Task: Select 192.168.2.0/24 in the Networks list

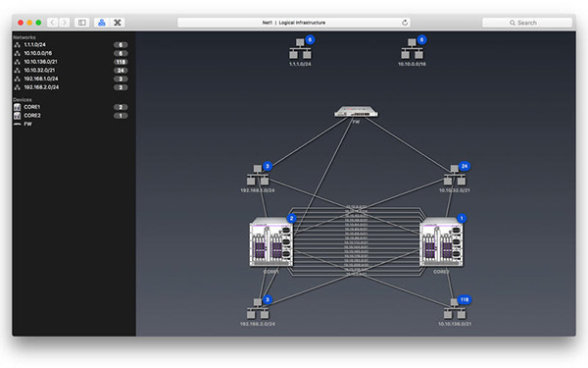Action: click(71, 87)
